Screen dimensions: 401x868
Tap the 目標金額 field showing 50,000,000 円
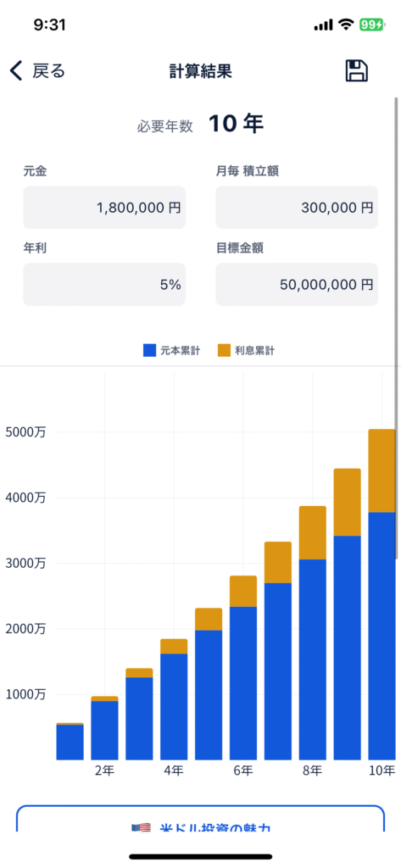[x=297, y=285]
